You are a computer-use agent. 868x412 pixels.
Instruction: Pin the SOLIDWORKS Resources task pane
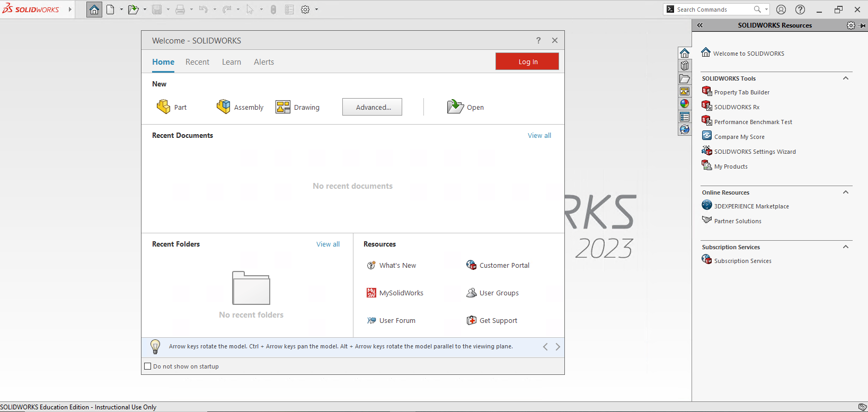[x=862, y=25]
